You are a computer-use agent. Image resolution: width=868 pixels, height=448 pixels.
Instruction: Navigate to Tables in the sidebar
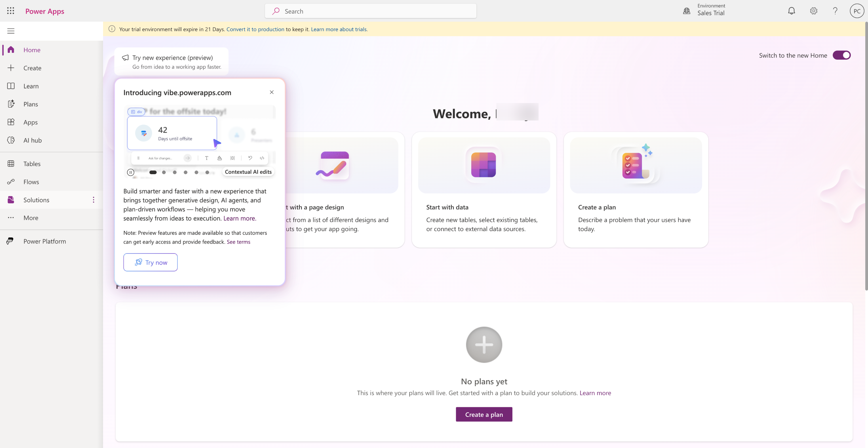[x=32, y=164]
